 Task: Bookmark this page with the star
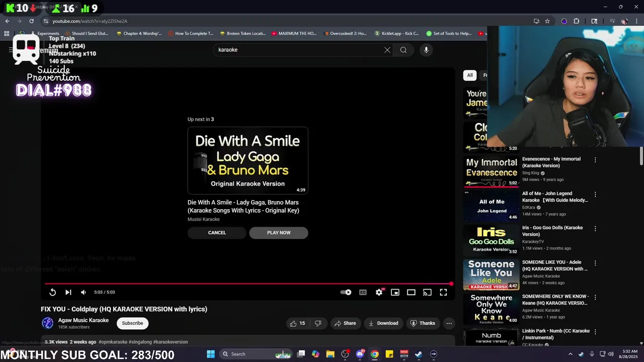[x=547, y=21]
